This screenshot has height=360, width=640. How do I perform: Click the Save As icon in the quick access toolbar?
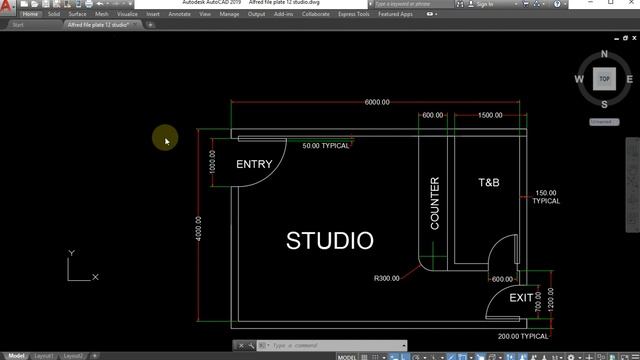point(56,4)
